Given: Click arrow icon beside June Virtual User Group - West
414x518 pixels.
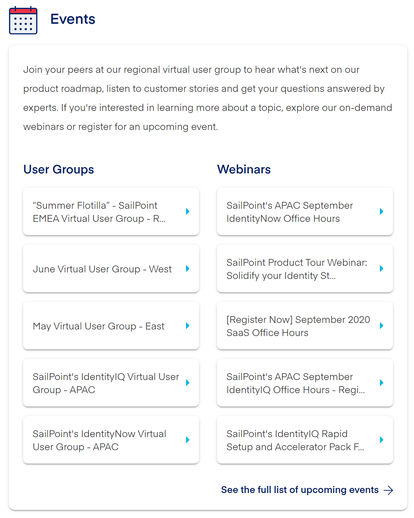Looking at the screenshot, I should click(188, 269).
